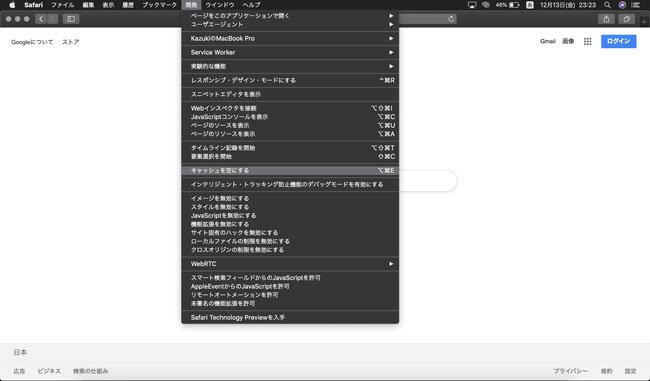Toggle 機能拡張を無効にする
The width and height of the screenshot is (650, 381).
click(x=290, y=224)
